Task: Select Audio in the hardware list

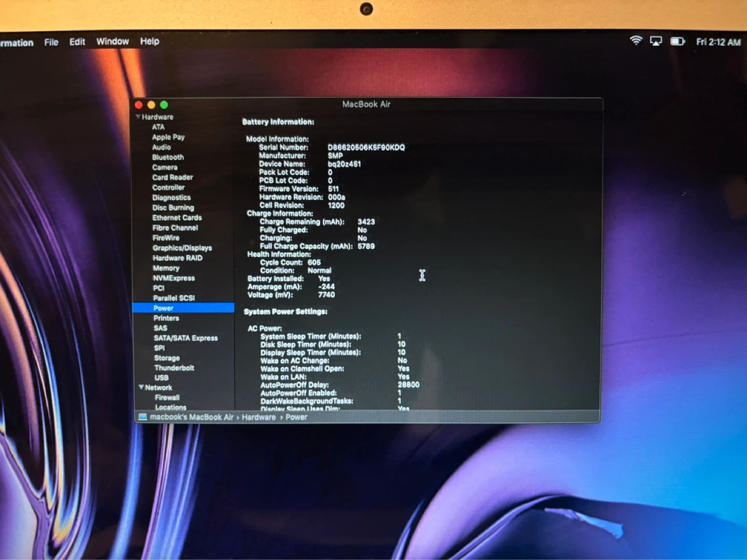Action: [161, 147]
